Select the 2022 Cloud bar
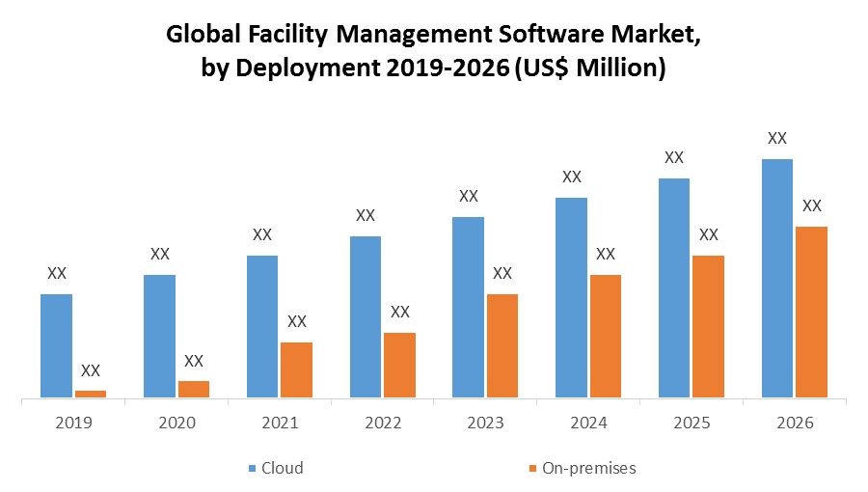This screenshot has width=868, height=492. (x=365, y=316)
